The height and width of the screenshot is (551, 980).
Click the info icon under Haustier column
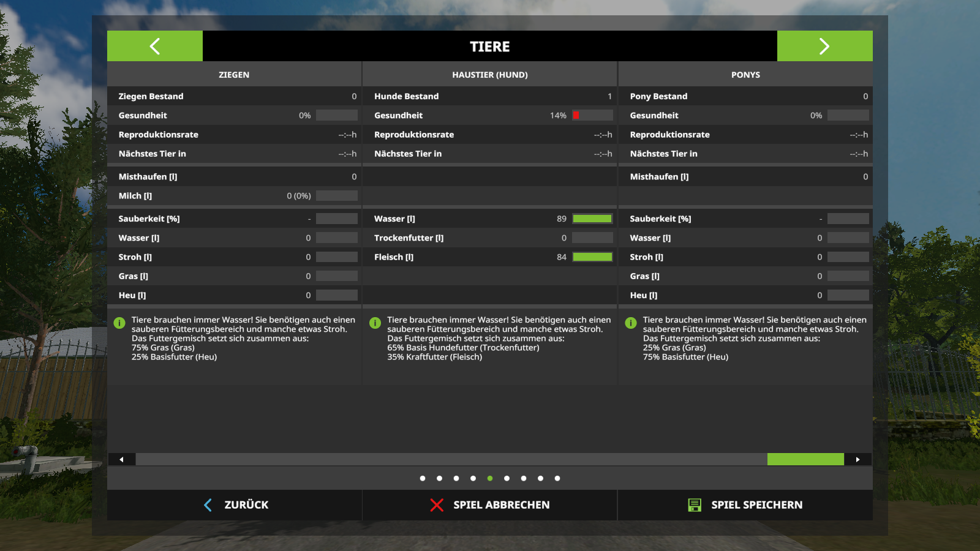(x=375, y=323)
